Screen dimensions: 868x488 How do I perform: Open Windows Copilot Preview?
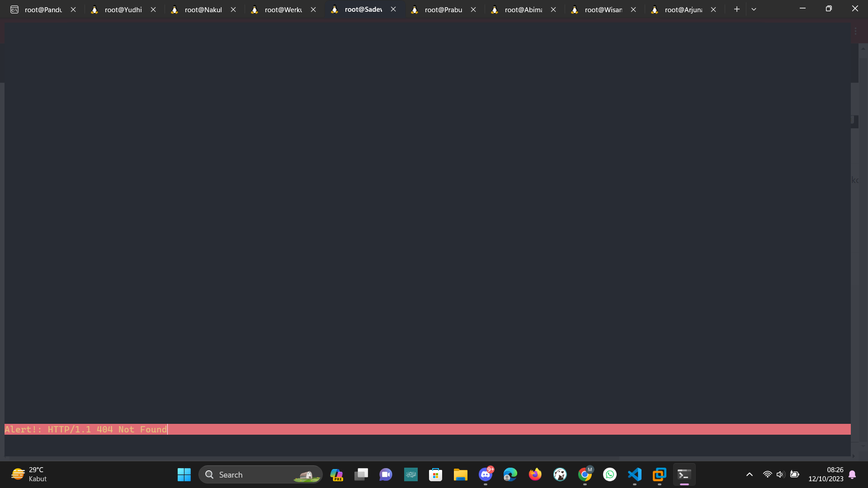pos(336,474)
